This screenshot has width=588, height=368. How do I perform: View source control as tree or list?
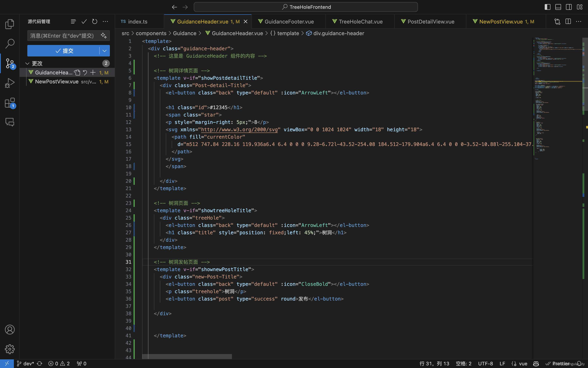tap(73, 22)
